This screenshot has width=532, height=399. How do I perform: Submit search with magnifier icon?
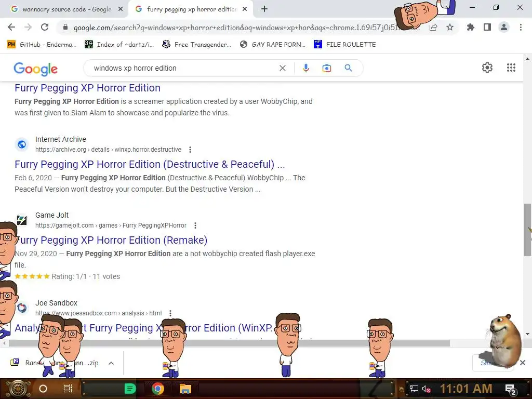tap(348, 68)
